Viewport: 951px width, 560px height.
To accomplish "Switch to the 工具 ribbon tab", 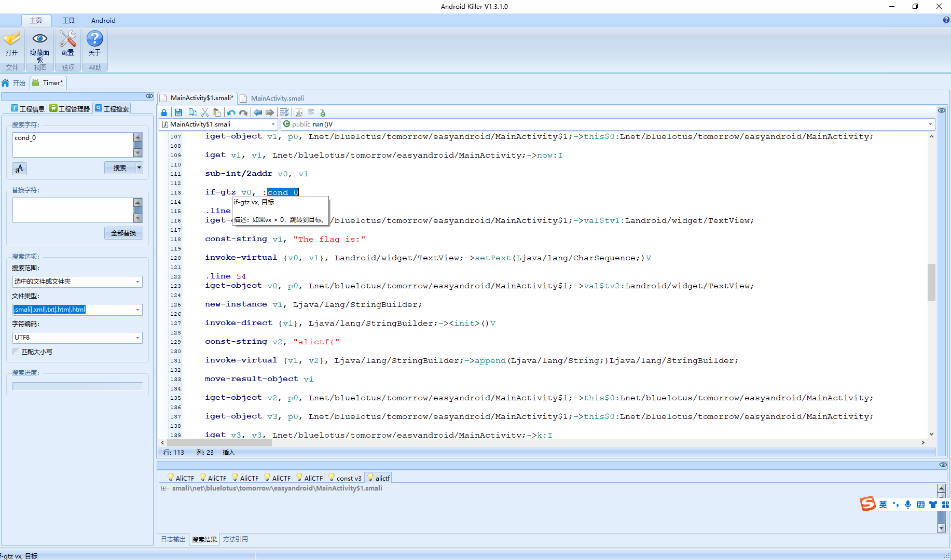I will pos(68,20).
